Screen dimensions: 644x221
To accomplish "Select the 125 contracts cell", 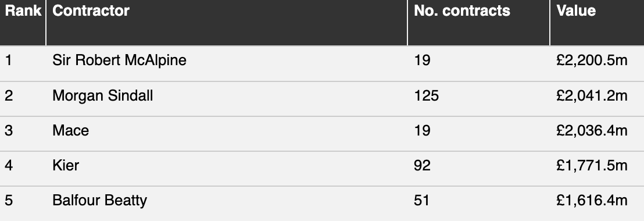I will (x=426, y=96).
